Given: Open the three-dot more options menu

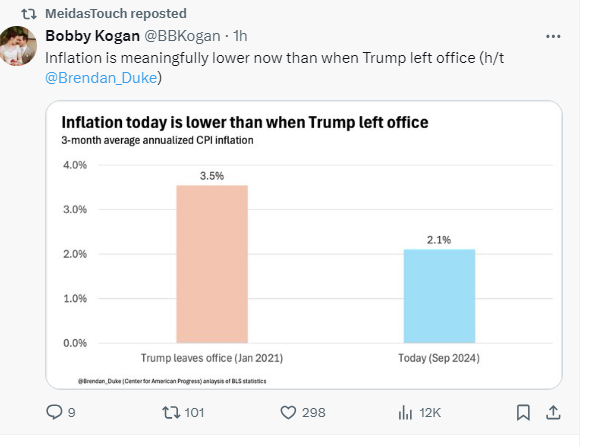Looking at the screenshot, I should pyautogui.click(x=553, y=37).
